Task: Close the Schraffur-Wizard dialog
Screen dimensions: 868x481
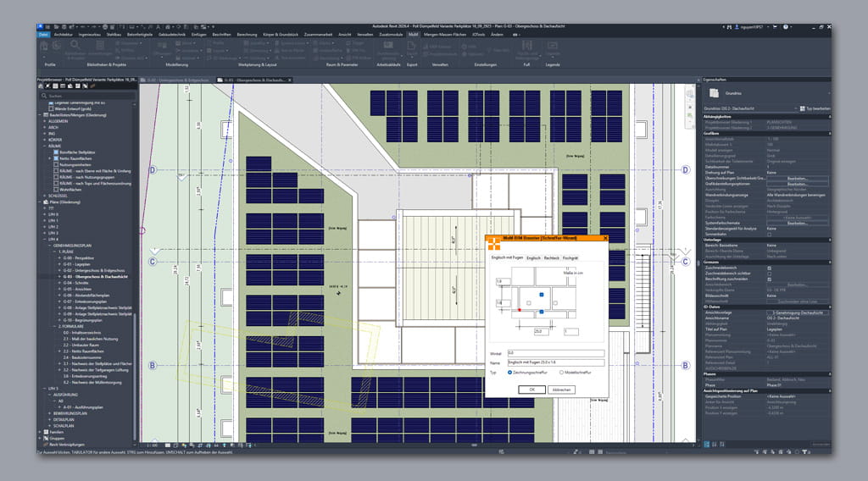Action: pos(604,238)
